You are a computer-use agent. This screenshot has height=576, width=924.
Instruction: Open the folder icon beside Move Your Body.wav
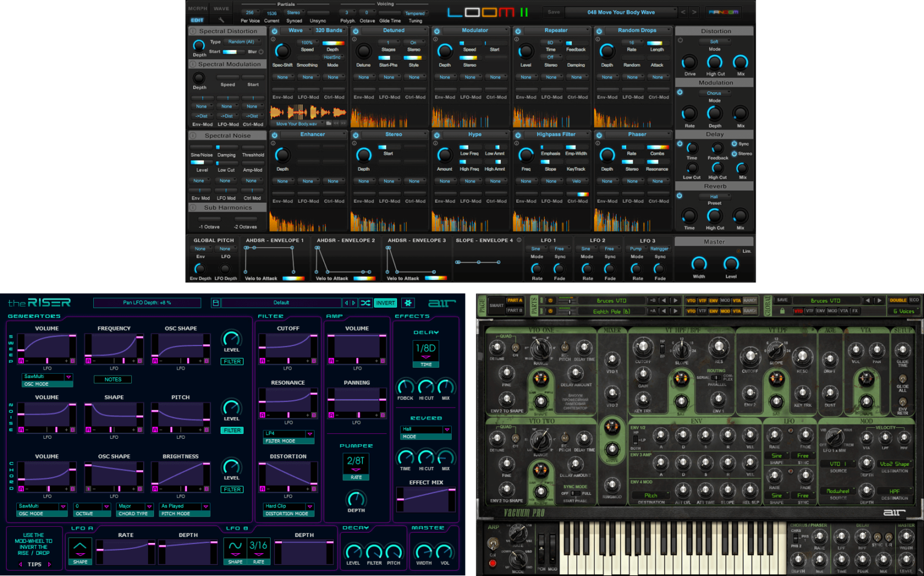coord(328,123)
